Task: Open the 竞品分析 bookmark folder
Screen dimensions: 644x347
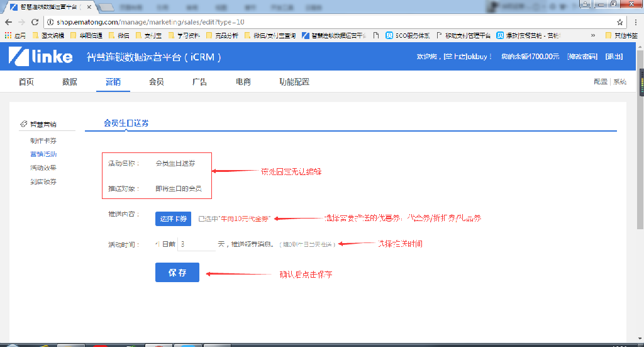Action: (222, 36)
